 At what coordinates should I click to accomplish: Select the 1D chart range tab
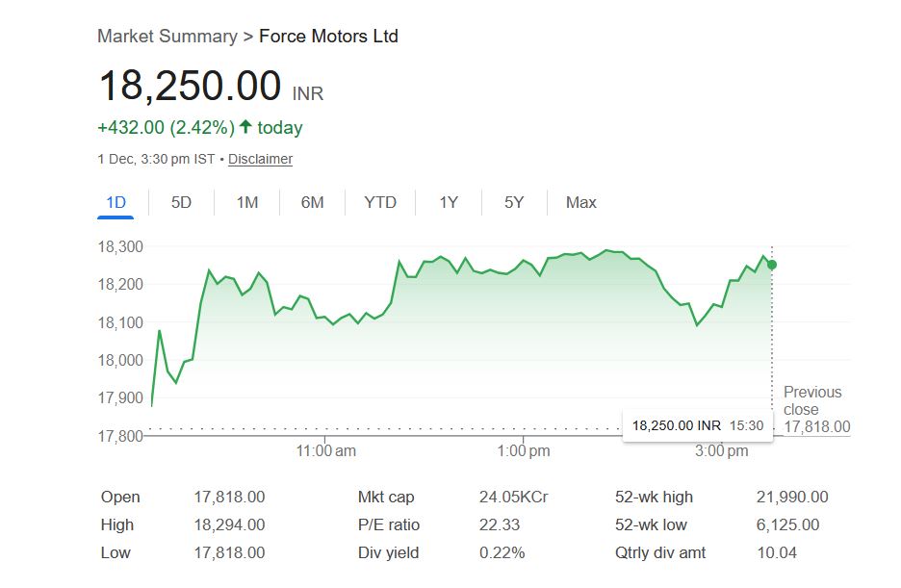(x=116, y=202)
